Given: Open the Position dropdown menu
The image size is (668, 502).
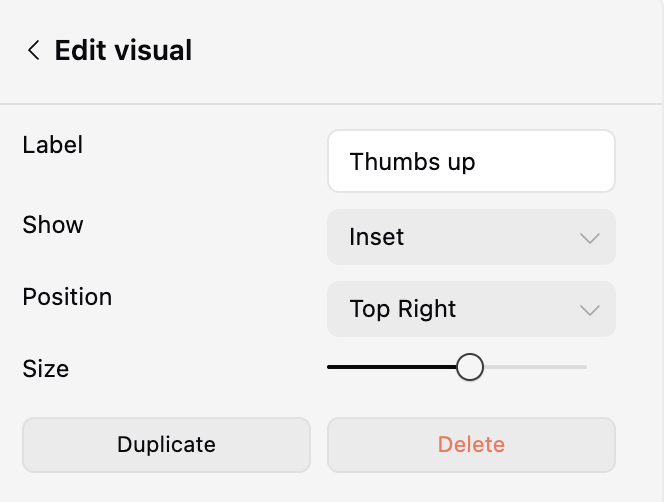Looking at the screenshot, I should [471, 309].
